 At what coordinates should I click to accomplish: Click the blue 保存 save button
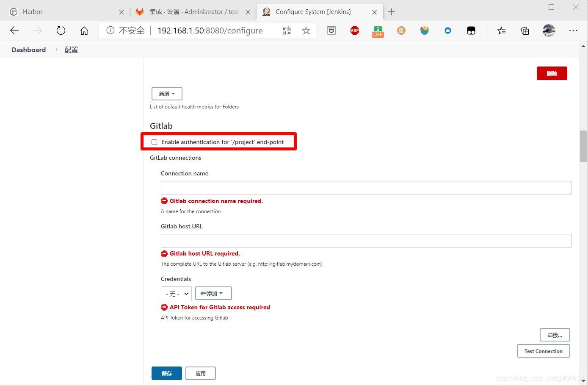pyautogui.click(x=167, y=373)
